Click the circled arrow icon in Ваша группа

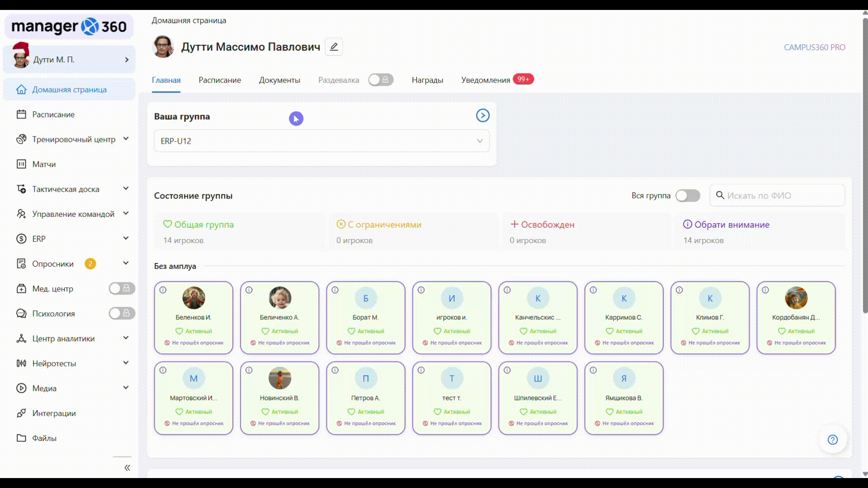pos(482,116)
